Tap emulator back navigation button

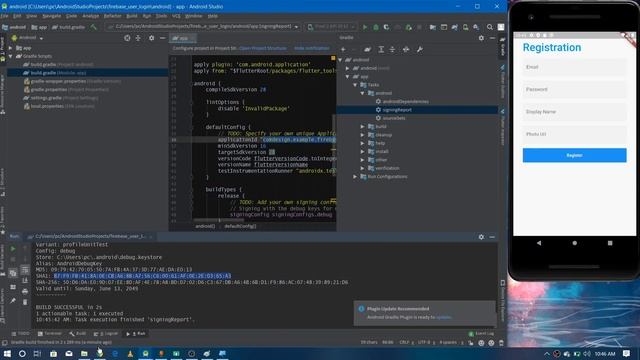pos(539,243)
